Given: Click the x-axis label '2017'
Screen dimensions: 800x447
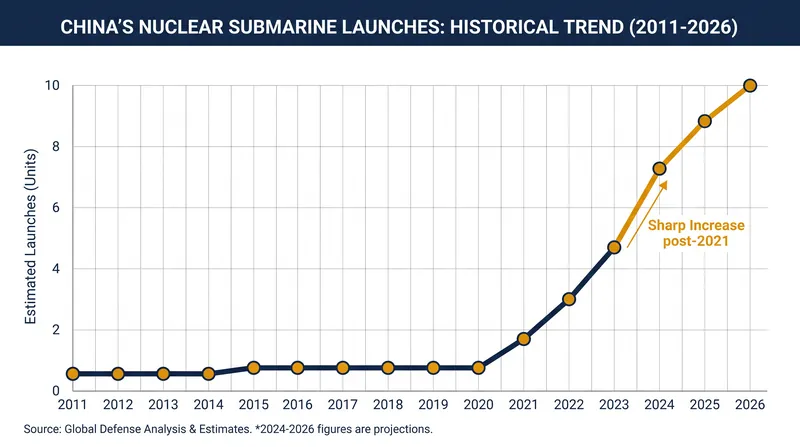Looking at the screenshot, I should [343, 405].
